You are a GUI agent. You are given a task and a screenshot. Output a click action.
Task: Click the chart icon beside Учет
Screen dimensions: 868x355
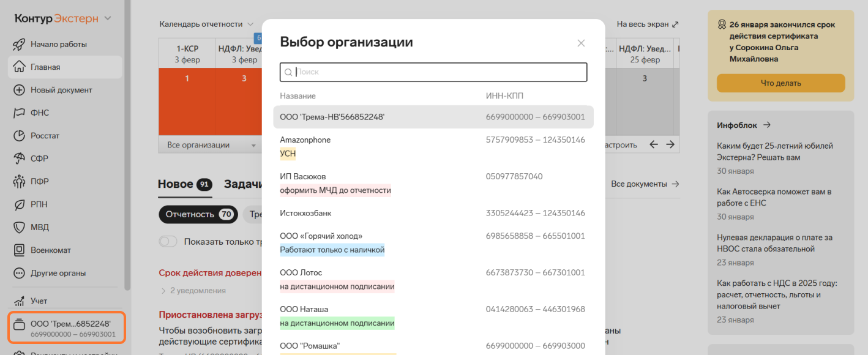(19, 301)
